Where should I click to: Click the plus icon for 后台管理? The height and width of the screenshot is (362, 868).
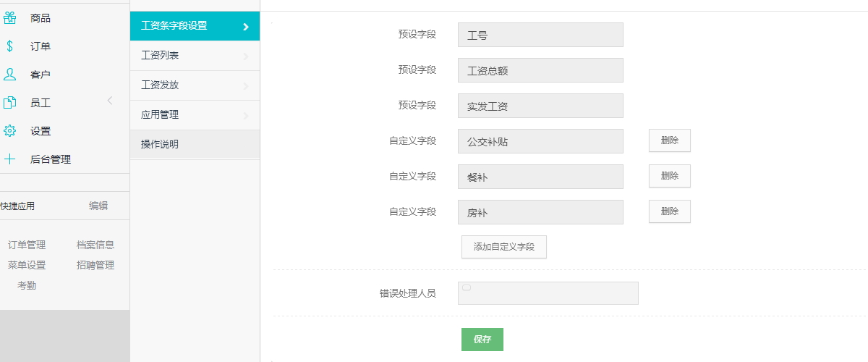[9, 159]
